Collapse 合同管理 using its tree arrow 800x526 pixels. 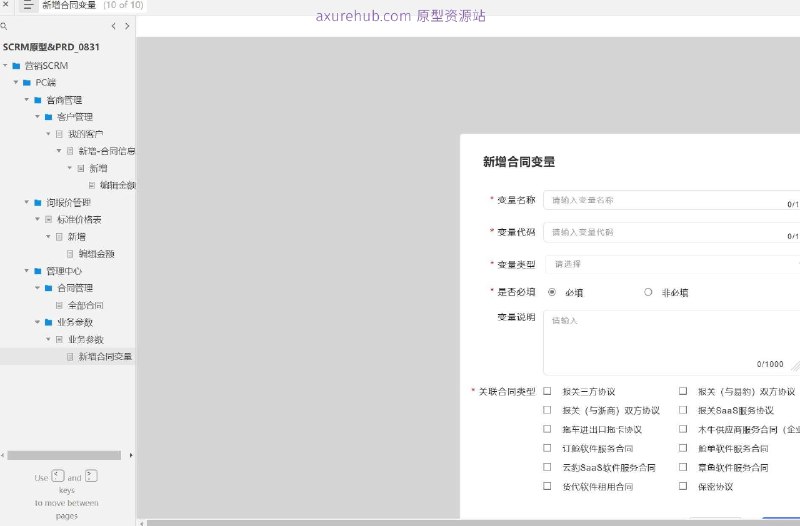[37, 288]
